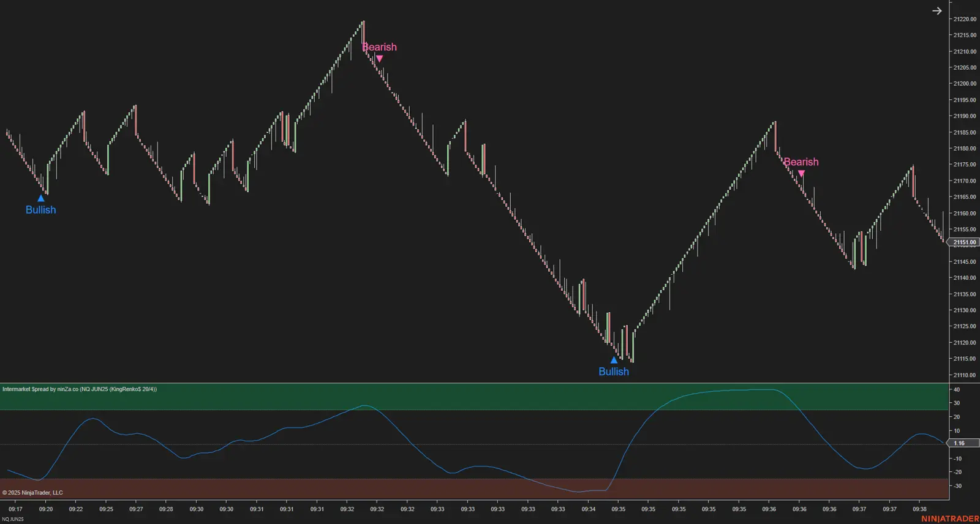Click Bearish label near the 21175 level
Viewport: 980px width, 524px height.
pyautogui.click(x=801, y=162)
